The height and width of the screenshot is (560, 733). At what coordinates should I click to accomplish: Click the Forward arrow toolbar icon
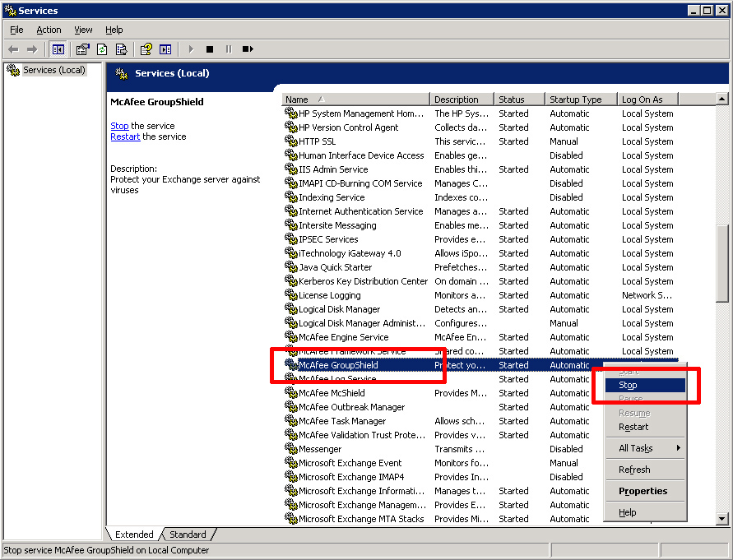pos(32,49)
